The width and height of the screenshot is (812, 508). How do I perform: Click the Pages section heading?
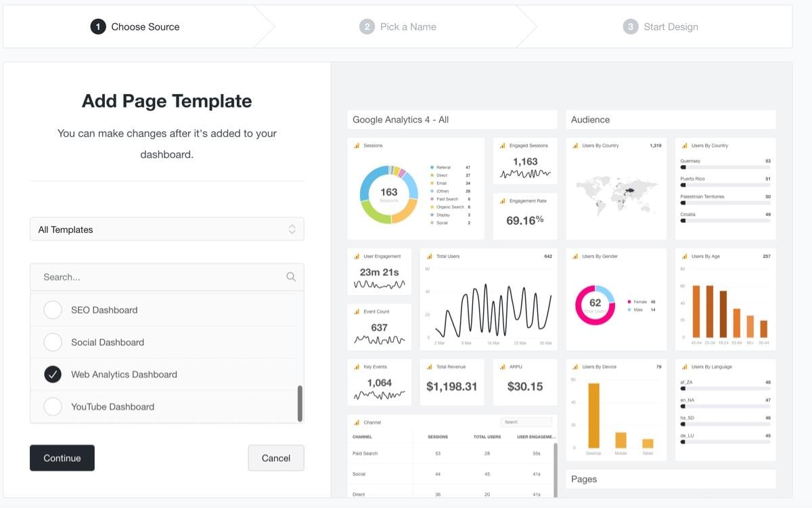pyautogui.click(x=584, y=479)
